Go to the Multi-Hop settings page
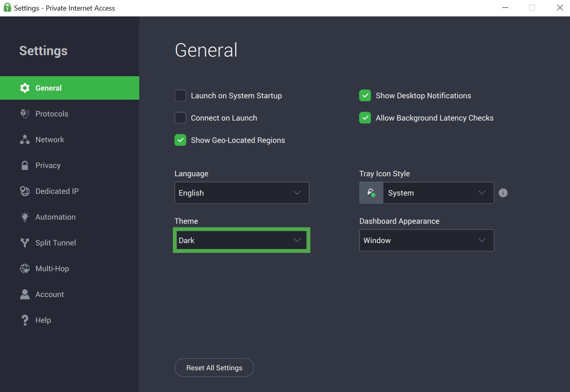The width and height of the screenshot is (570, 392). click(70, 268)
